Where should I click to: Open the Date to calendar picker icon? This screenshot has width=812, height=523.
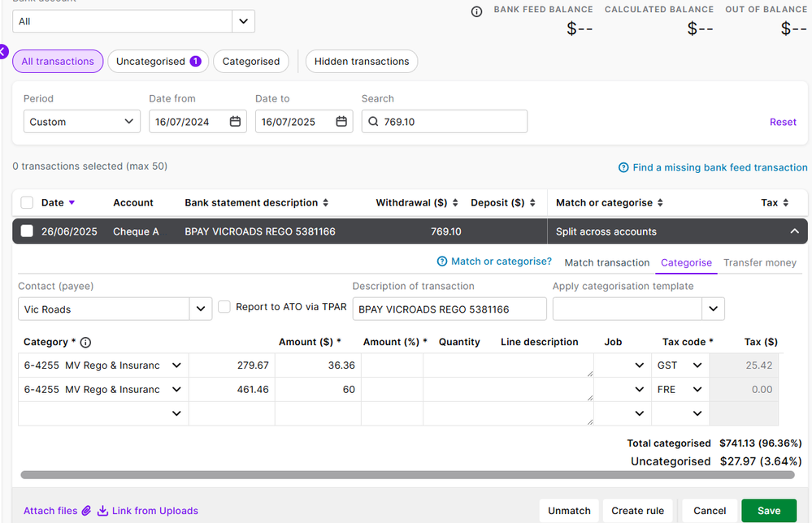tap(341, 122)
